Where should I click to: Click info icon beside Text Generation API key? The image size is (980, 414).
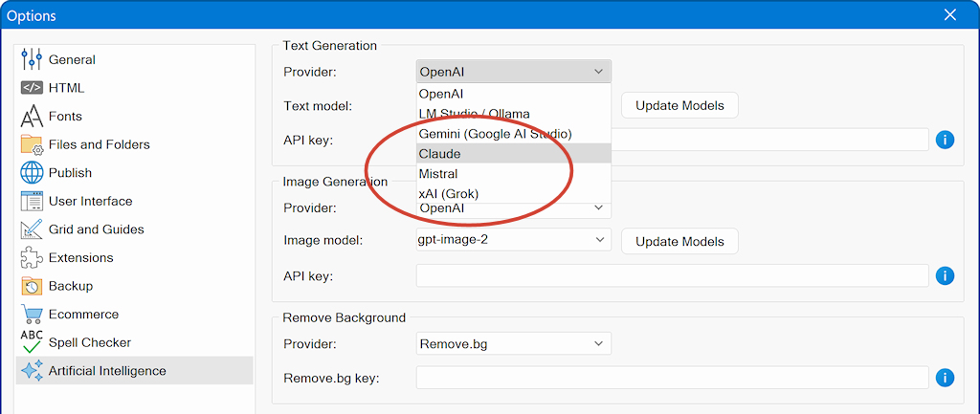[x=945, y=140]
